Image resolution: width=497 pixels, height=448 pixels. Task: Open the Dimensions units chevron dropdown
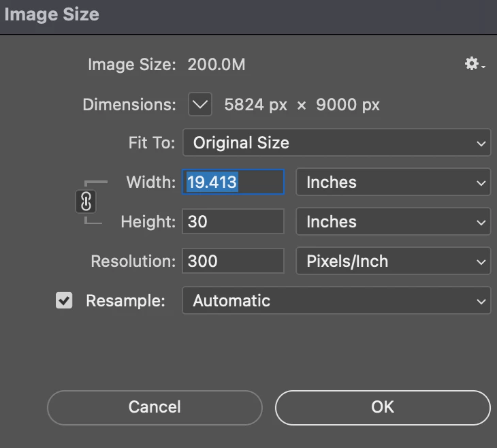pos(200,105)
